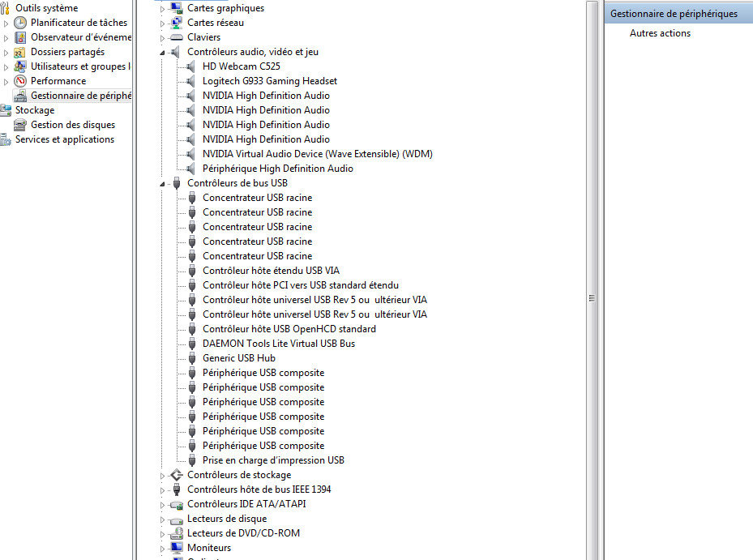Viewport: 753px width, 560px height.
Task: Select Contrôleur hôte étendu USB VIA
Action: pos(271,271)
